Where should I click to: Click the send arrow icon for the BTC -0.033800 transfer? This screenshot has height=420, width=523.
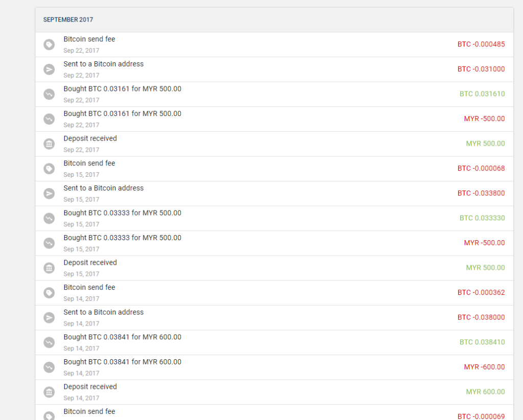49,194
